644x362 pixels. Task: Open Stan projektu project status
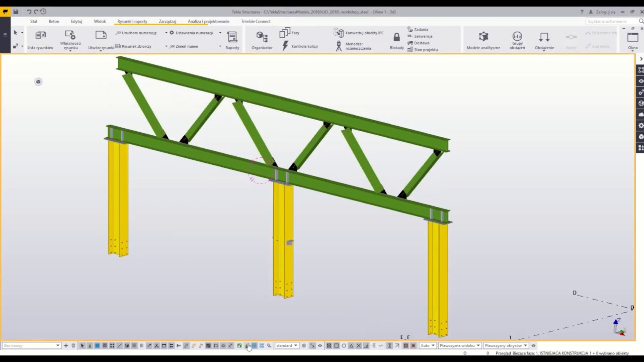point(423,49)
